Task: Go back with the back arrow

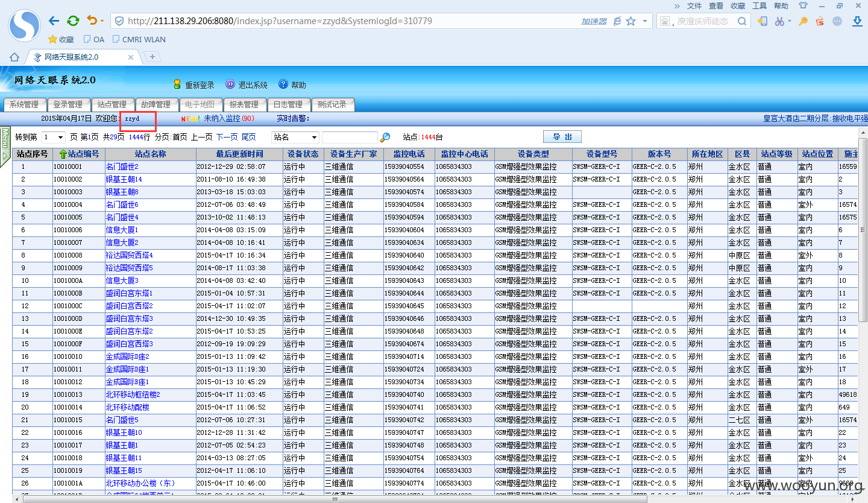Action: [x=54, y=21]
